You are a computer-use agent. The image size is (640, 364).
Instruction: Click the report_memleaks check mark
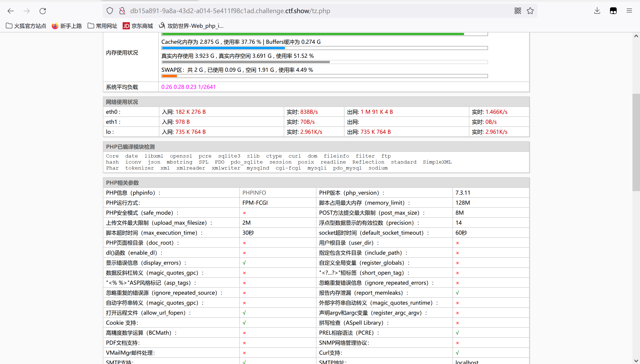click(x=457, y=293)
